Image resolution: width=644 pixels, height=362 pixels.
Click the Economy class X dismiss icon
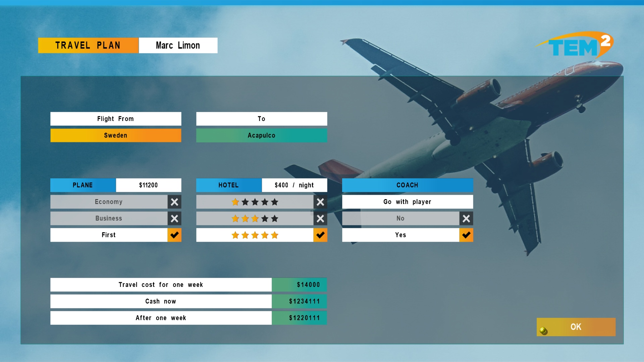click(174, 201)
